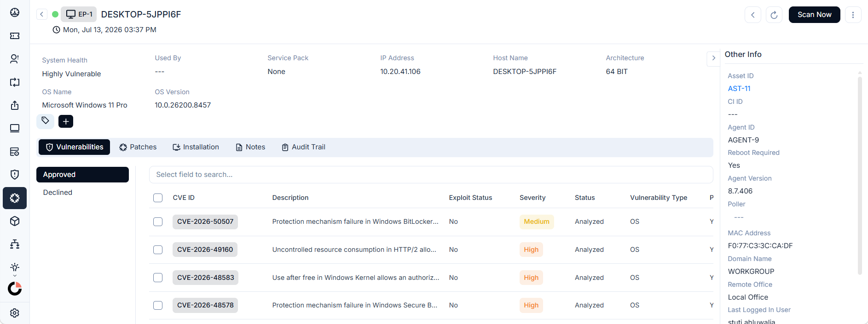Screen dimensions: 868x324
Task: Open the dashboard icon in the sidebar
Action: coord(15,12)
